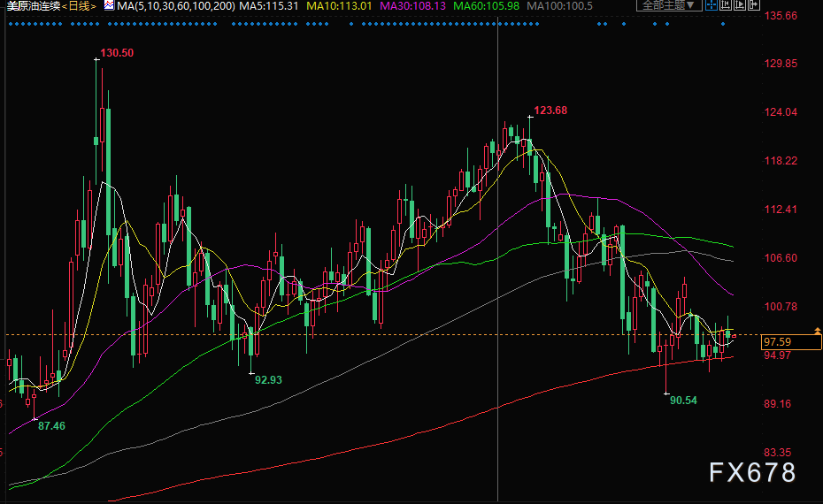823x504 pixels.
Task: Click the rightmost exit-arrow toolbar icon
Action: pyautogui.click(x=751, y=5)
